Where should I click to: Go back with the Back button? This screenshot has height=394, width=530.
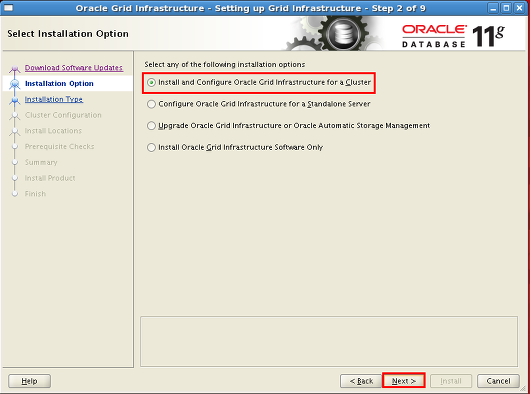click(x=361, y=381)
